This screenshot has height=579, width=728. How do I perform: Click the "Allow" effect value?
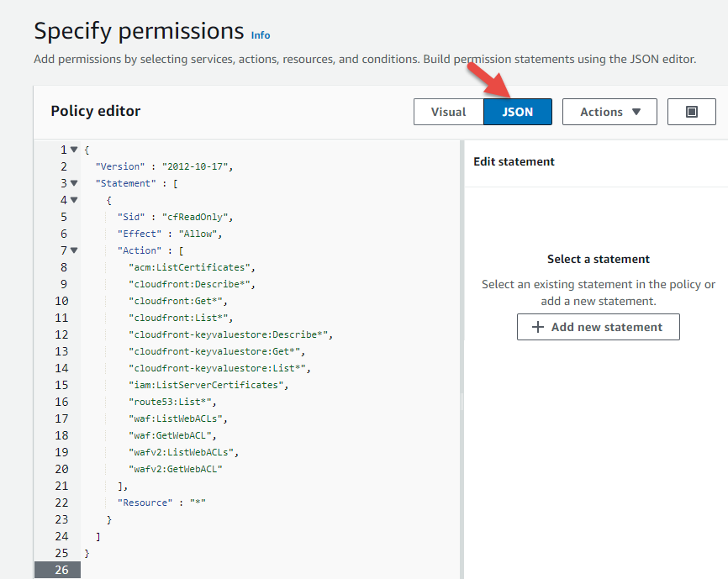(x=198, y=234)
